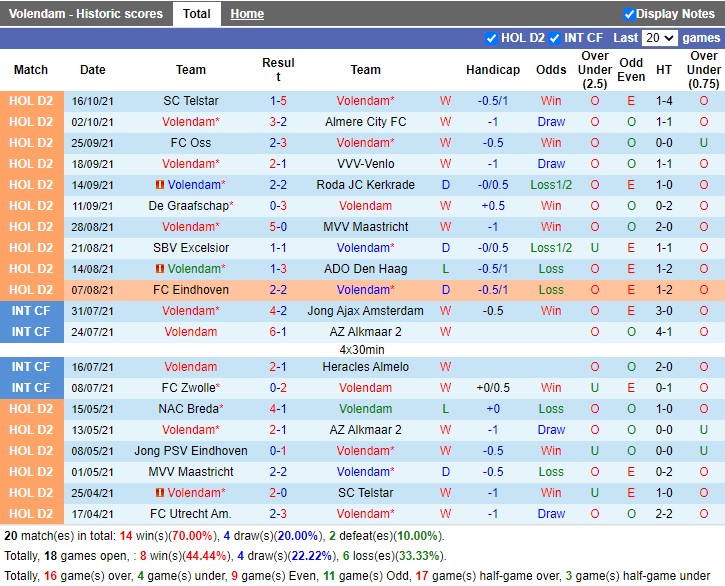Click the HT column header
Image resolution: width=725 pixels, height=586 pixels.
point(664,70)
